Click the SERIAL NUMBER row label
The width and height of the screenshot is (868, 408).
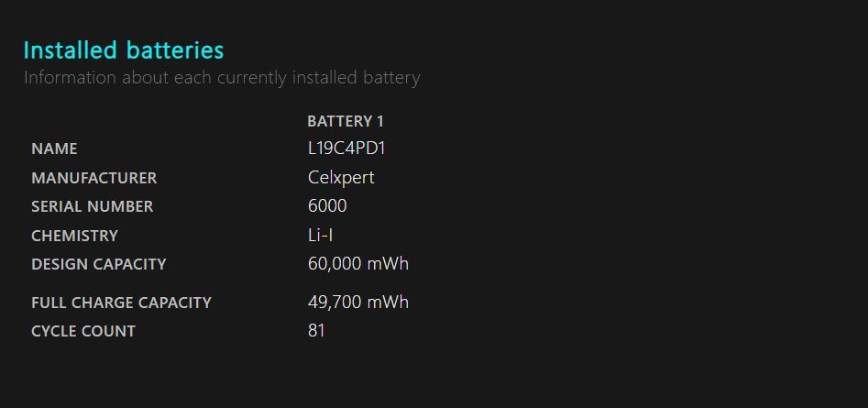point(92,206)
